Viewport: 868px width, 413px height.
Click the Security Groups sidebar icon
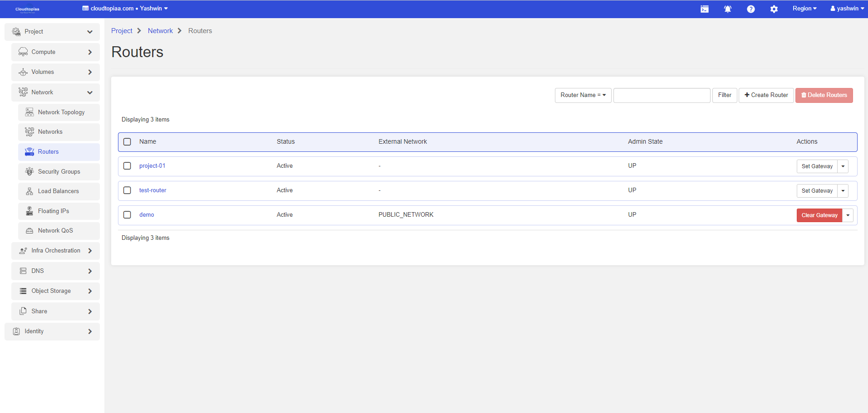29,172
